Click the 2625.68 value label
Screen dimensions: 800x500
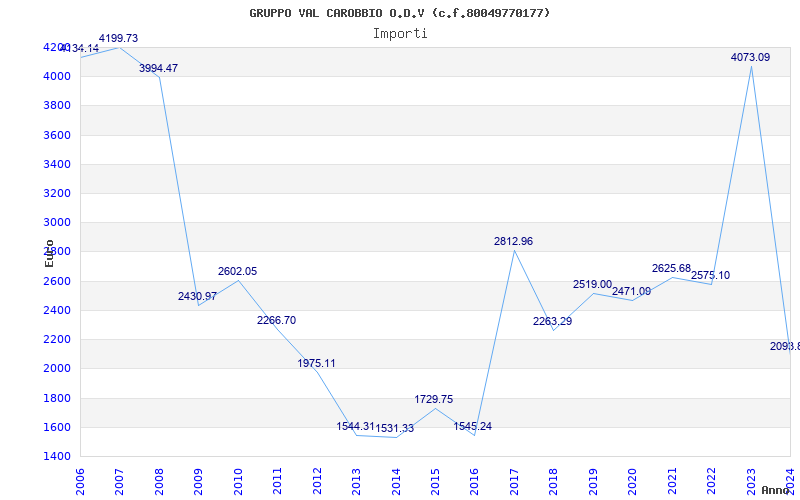(671, 268)
